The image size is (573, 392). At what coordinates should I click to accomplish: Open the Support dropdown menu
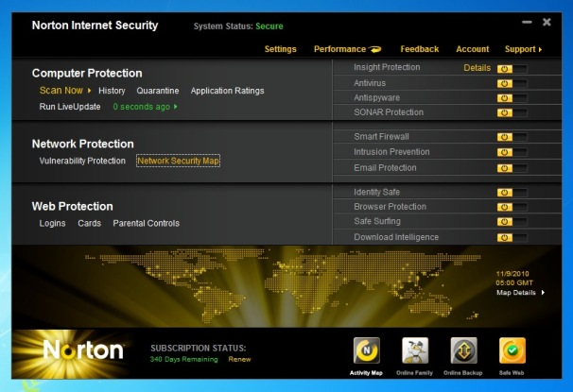point(523,49)
